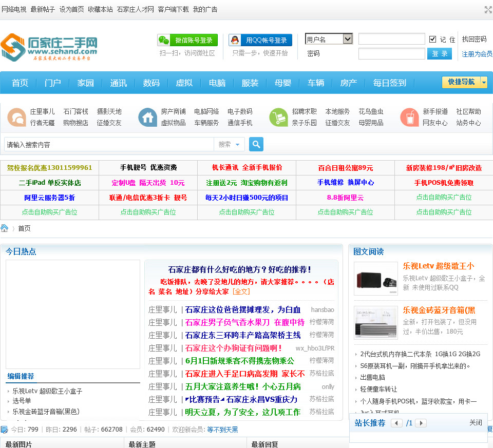
Task: Click the green hand-cart category icon
Action: point(278,118)
